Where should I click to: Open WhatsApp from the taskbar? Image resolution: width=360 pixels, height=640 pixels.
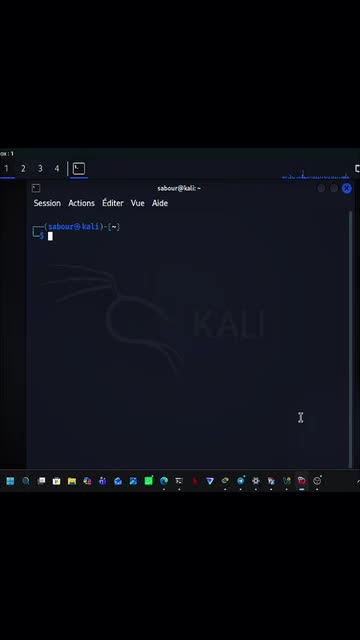point(149,481)
